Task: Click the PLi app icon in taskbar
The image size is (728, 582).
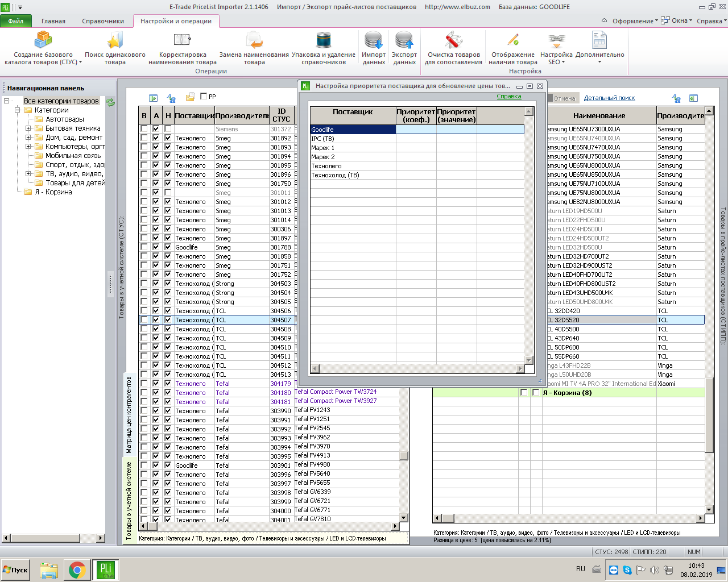Action: click(105, 570)
